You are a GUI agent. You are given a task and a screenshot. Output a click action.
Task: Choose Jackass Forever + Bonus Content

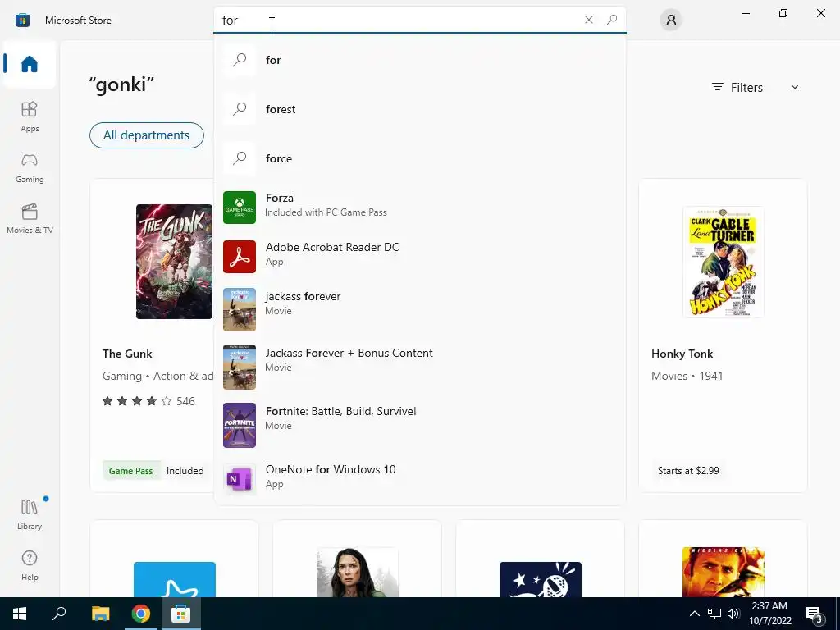pyautogui.click(x=419, y=367)
